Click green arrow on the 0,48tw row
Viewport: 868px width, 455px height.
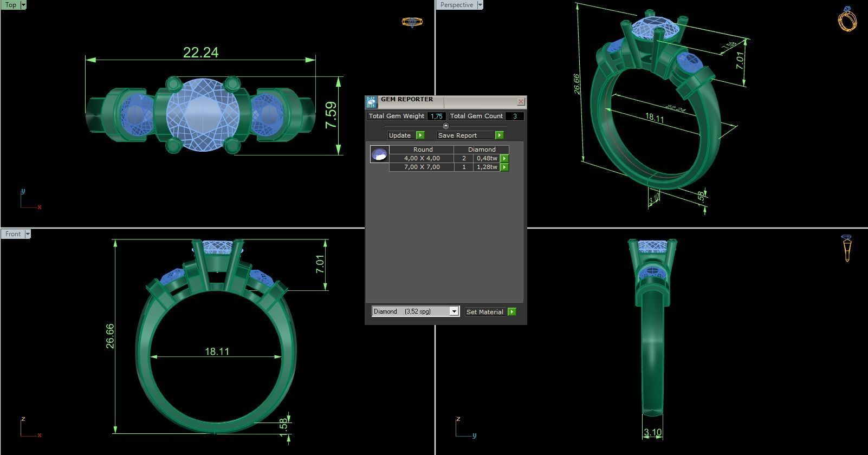click(504, 159)
